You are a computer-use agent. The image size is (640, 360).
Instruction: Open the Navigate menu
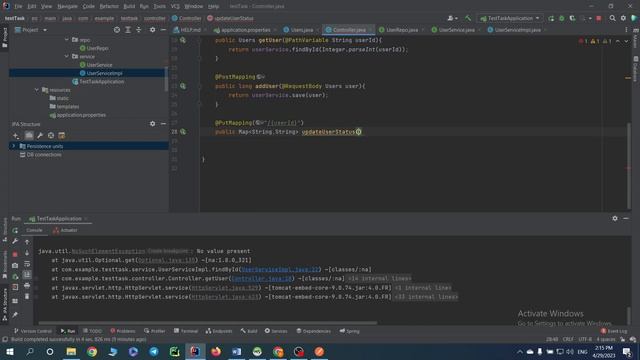(67, 6)
